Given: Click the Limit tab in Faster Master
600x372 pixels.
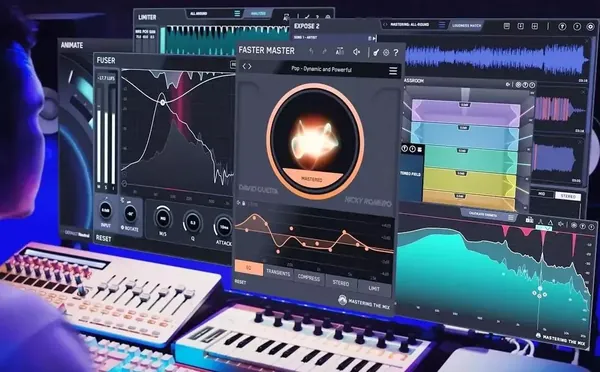Looking at the screenshot, I should point(374,289).
